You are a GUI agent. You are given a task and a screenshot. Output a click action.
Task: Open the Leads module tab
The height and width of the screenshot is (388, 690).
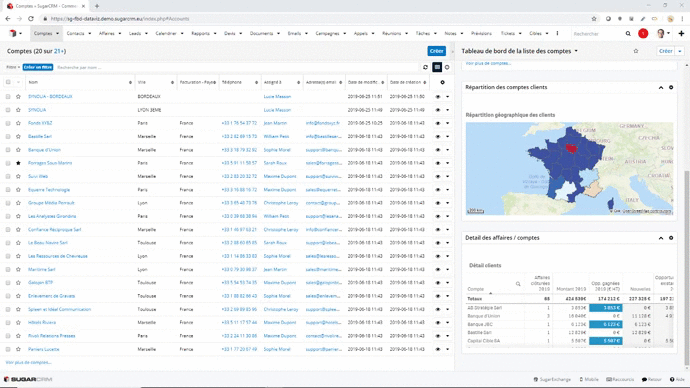(135, 33)
